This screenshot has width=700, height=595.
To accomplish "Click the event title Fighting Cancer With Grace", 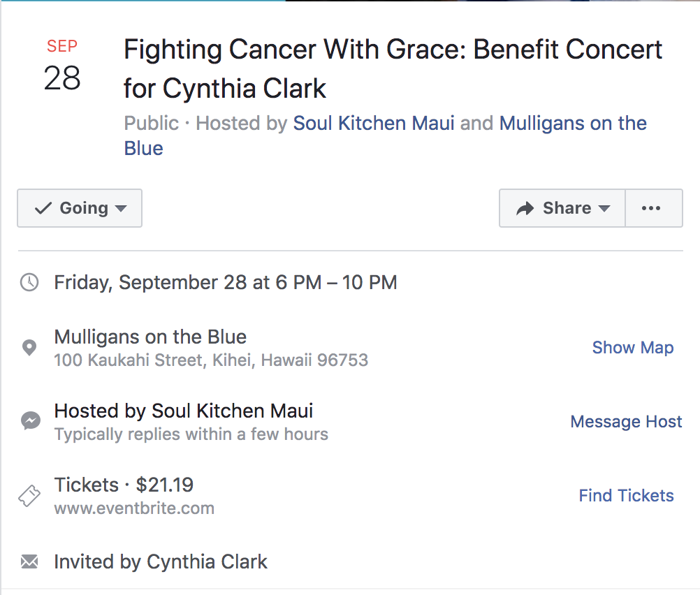I will click(393, 68).
